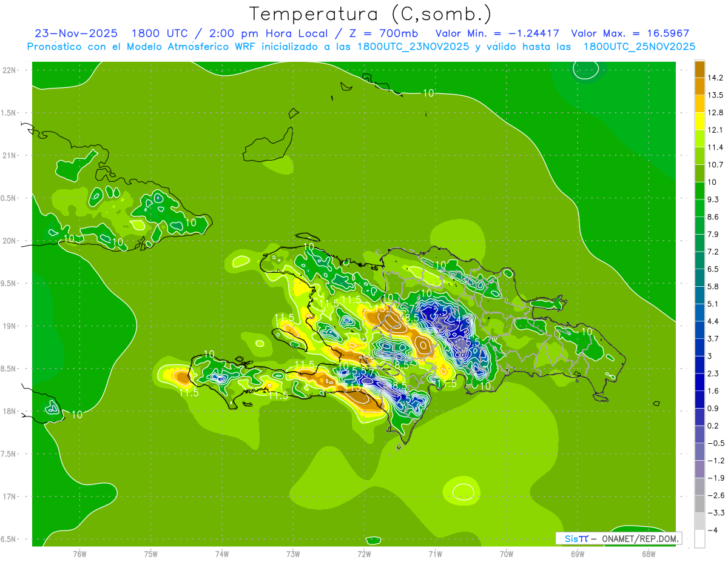Image resolution: width=728 pixels, height=562 pixels.
Task: Click the '69W' longitude axis label
Action: click(578, 554)
